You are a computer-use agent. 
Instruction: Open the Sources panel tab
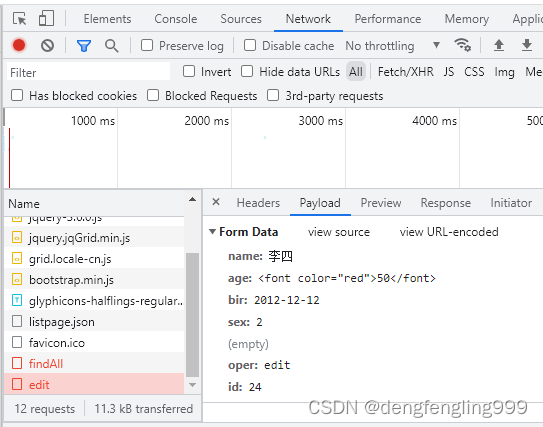241,19
